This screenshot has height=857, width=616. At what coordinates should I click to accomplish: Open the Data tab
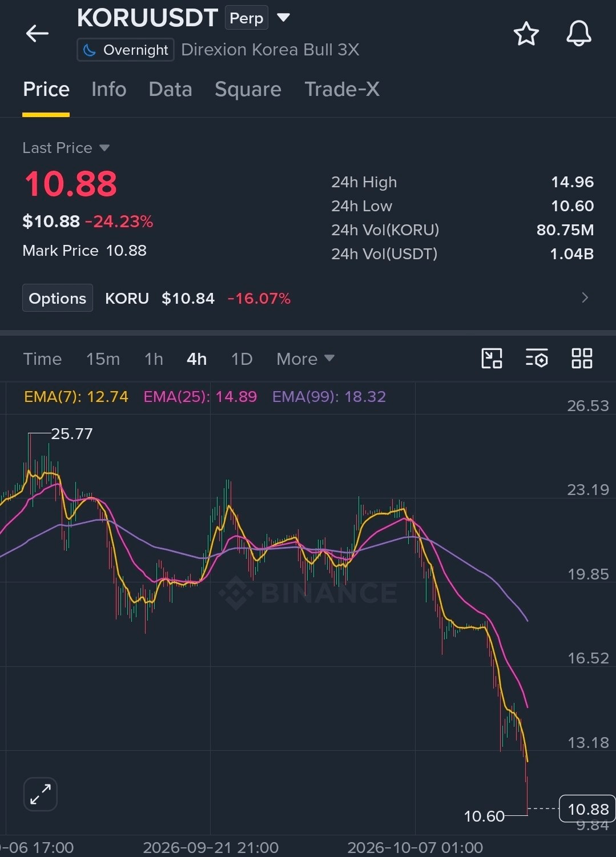(170, 90)
